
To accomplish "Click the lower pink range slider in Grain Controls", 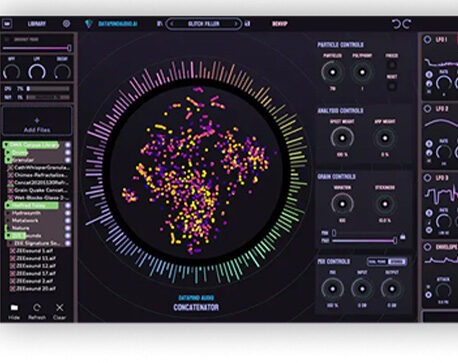I will (364, 240).
